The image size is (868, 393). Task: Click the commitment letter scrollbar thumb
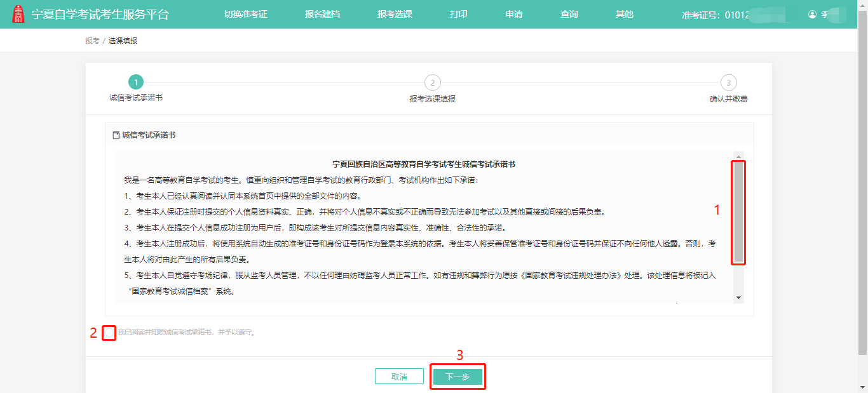tap(738, 213)
